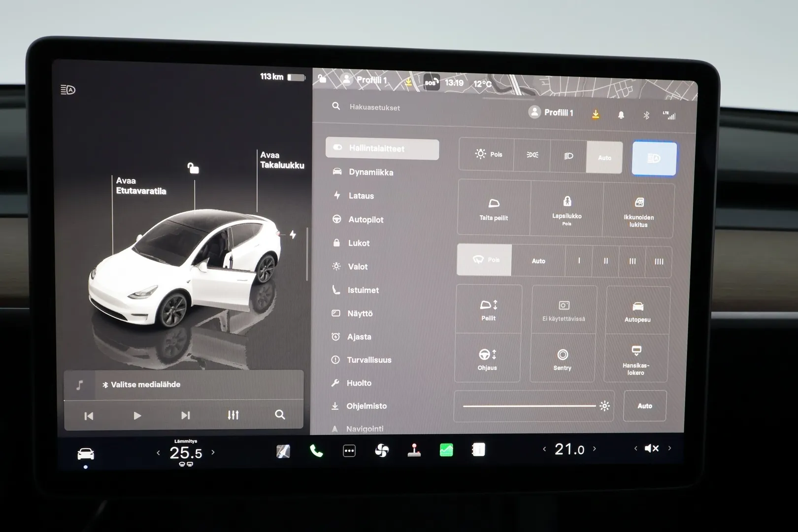The width and height of the screenshot is (798, 532).
Task: Open the phone app in bottom bar
Action: pyautogui.click(x=316, y=451)
